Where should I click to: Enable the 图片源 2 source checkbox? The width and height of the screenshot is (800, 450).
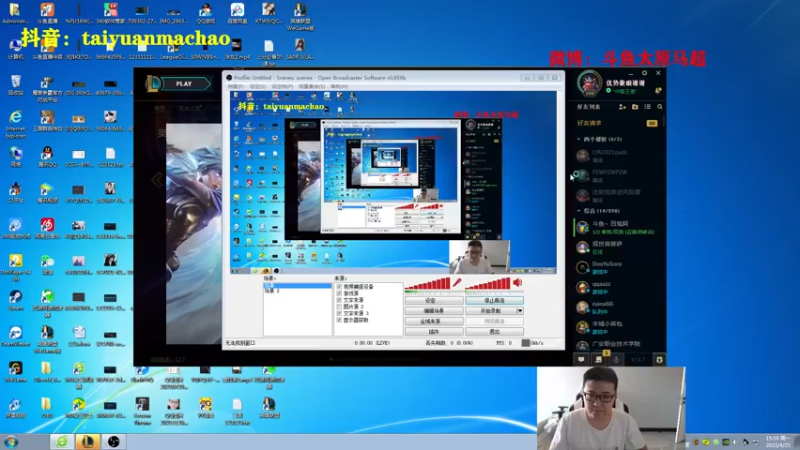[x=339, y=307]
